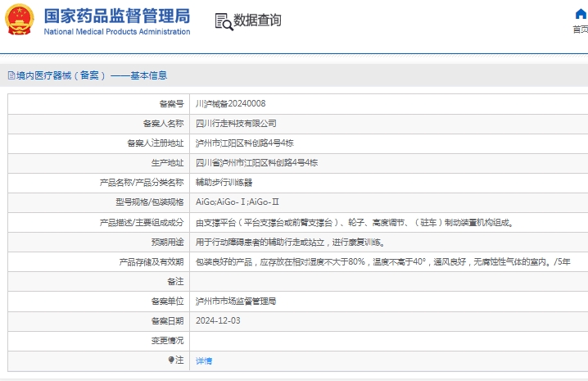588x381 pixels.
Task: Select filing date 2024-12-03
Action: (218, 320)
